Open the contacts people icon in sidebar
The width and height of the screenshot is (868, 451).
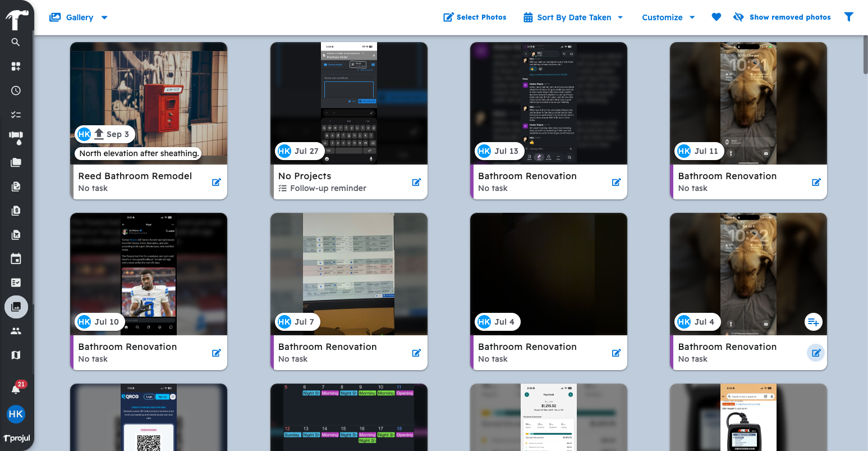tap(16, 331)
